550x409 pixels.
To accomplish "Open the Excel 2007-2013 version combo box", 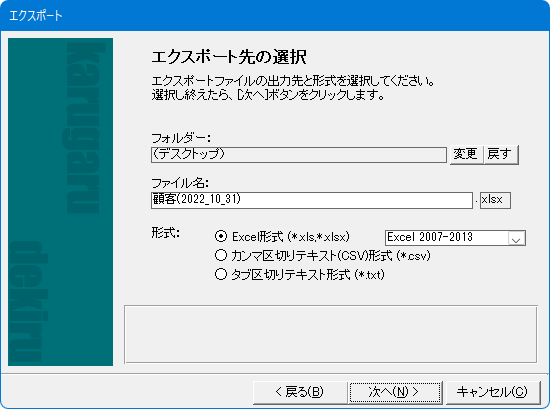I will click(x=455, y=237).
